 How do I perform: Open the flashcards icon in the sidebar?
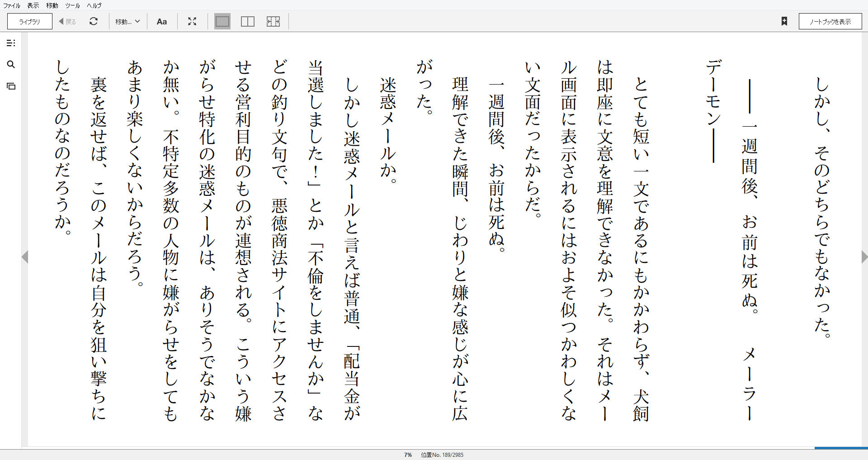pyautogui.click(x=11, y=86)
